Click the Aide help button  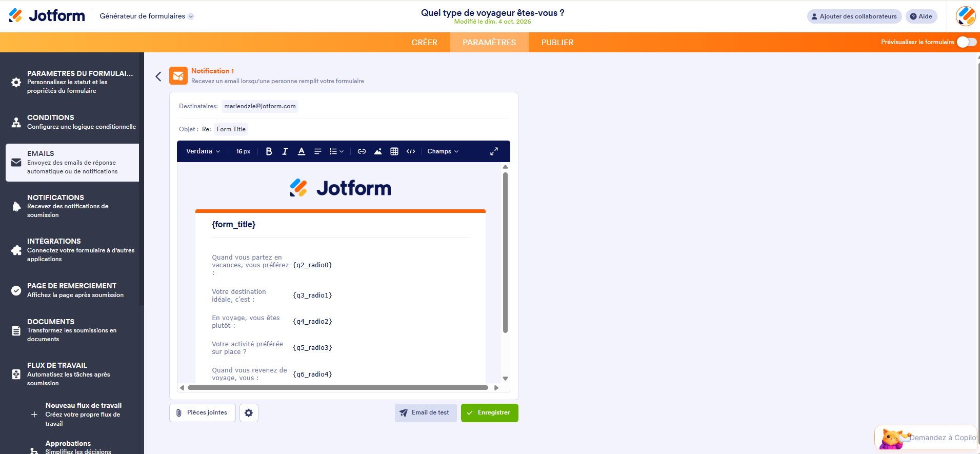921,16
